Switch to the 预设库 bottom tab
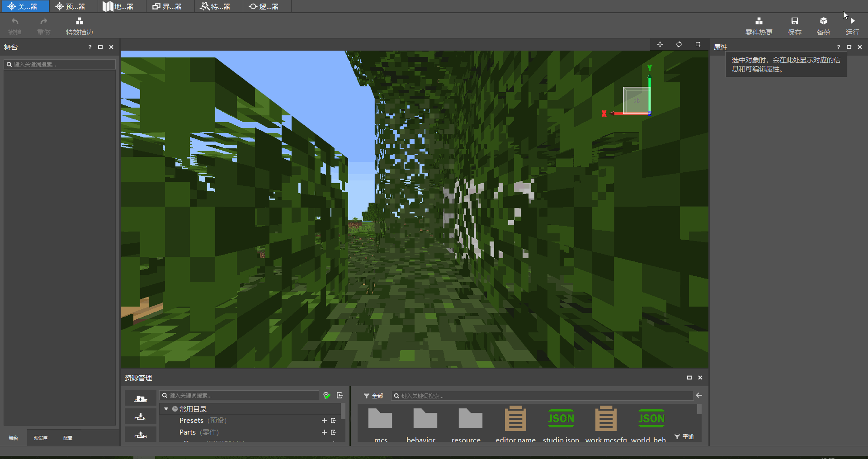 (x=41, y=438)
